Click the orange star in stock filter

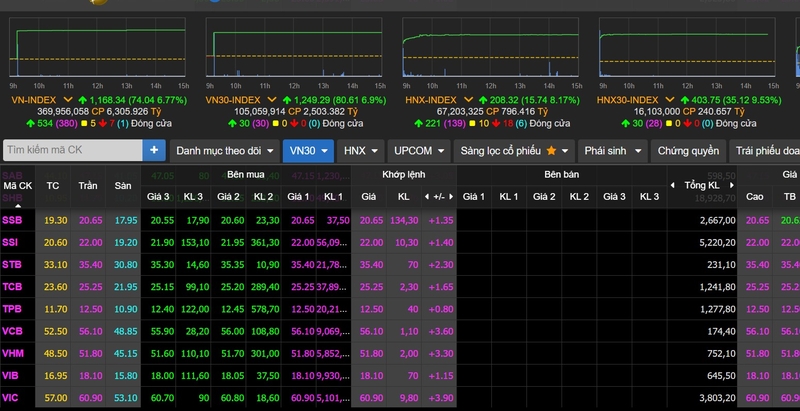click(551, 150)
